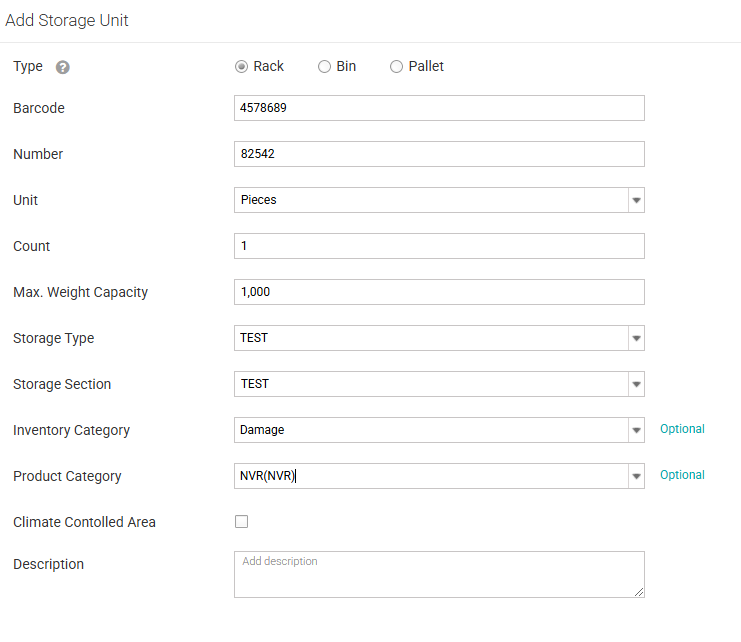Open the Storage Section dropdown
741x642 pixels.
coord(636,384)
